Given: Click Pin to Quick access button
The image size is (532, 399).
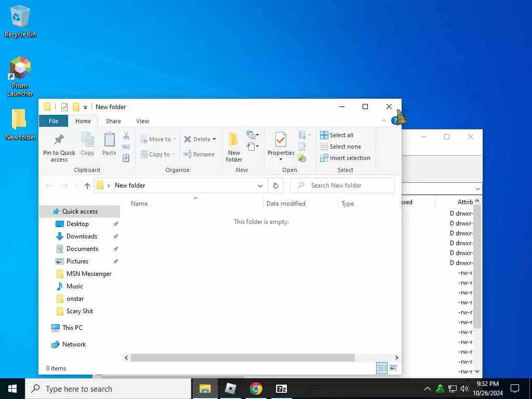Looking at the screenshot, I should pos(59,148).
